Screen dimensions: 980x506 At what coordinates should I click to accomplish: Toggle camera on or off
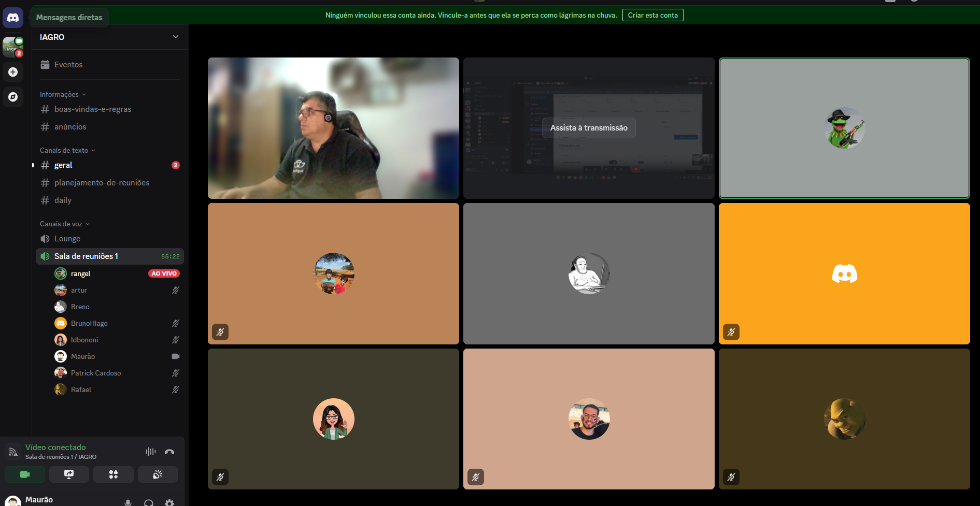click(x=25, y=474)
